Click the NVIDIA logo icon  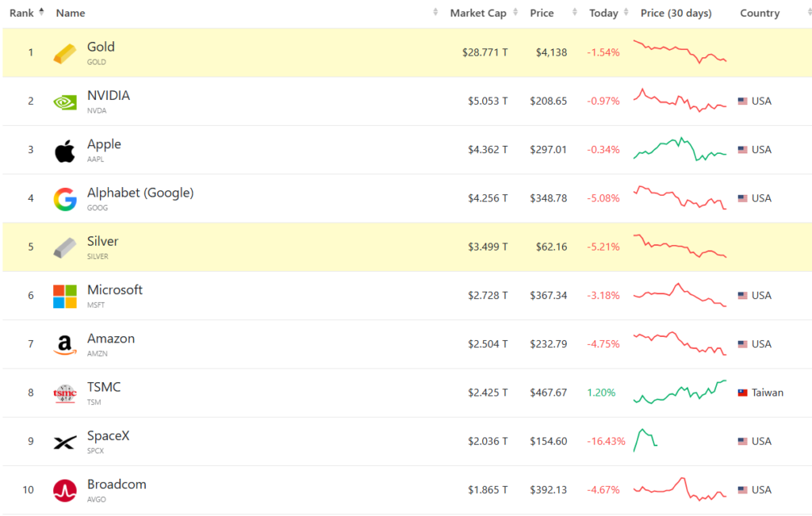65,102
